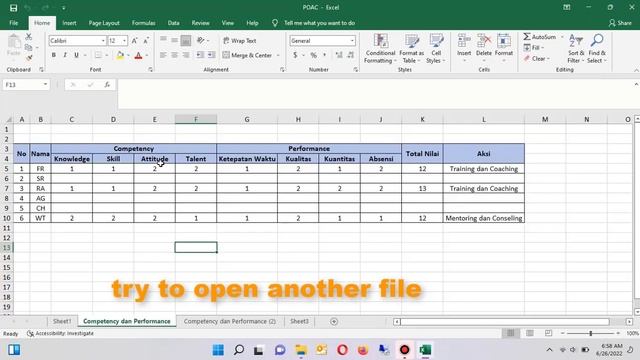This screenshot has width=640, height=360.
Task: Click the Format Painter brush icon
Action: pyautogui.click(x=29, y=58)
